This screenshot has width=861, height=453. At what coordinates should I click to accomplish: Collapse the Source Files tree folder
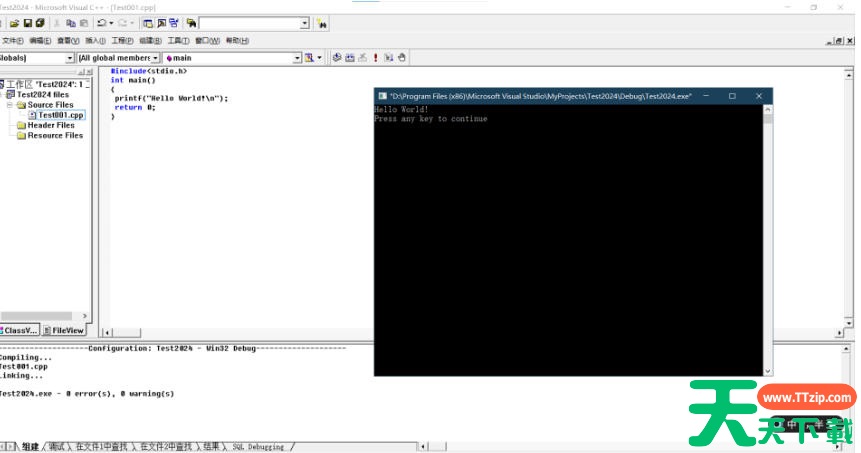point(10,105)
